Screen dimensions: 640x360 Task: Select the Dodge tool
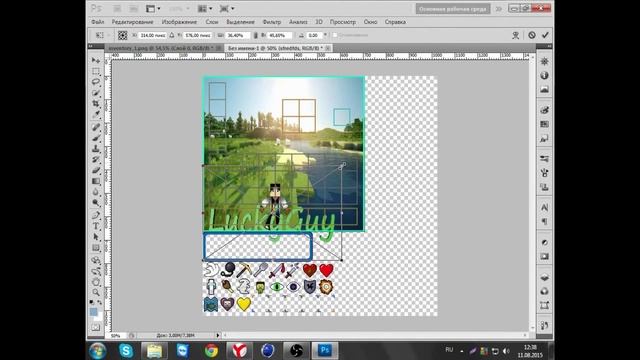[96, 202]
